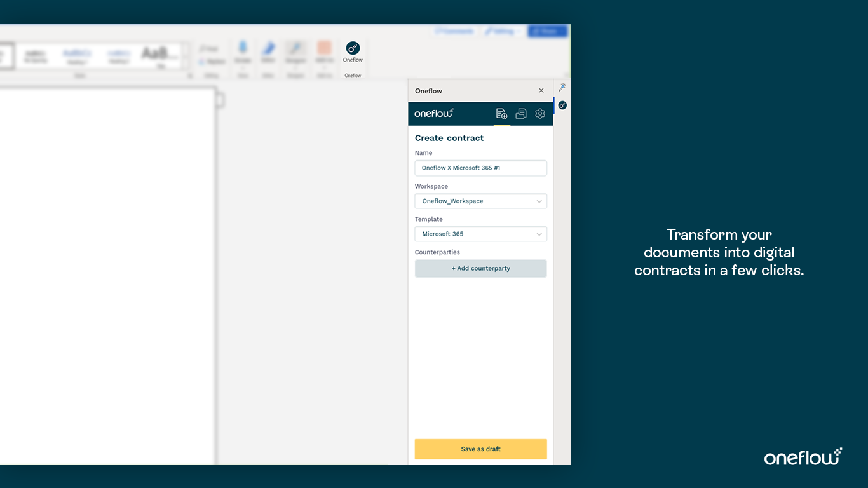Open the Comments button at top
Image resolution: width=868 pixels, height=488 pixels.
click(x=454, y=31)
